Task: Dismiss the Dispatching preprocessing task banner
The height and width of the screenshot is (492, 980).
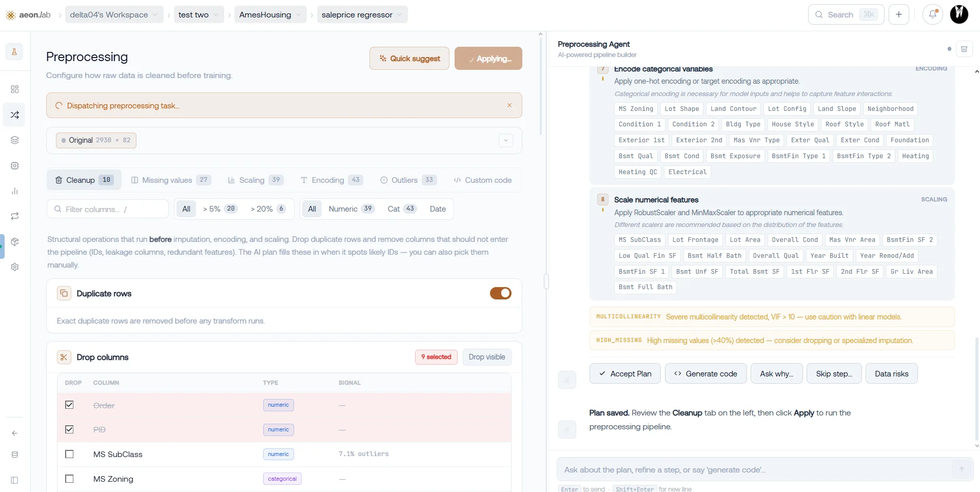Action: point(509,105)
